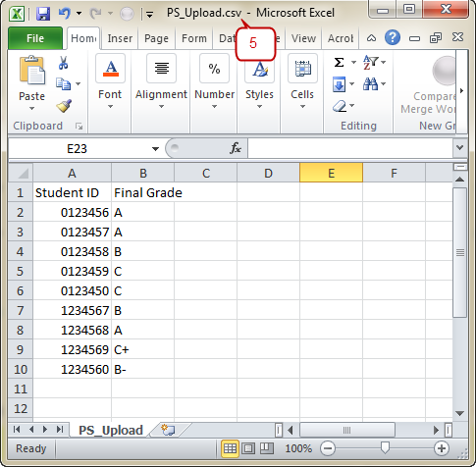This screenshot has height=467, width=476.
Task: Click the Clear eraser icon
Action: [340, 106]
